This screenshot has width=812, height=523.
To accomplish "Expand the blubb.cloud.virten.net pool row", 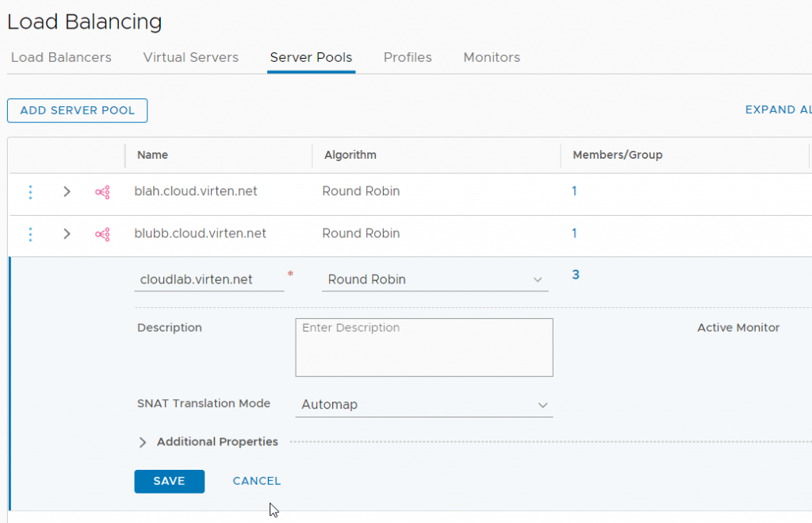I will click(x=67, y=233).
